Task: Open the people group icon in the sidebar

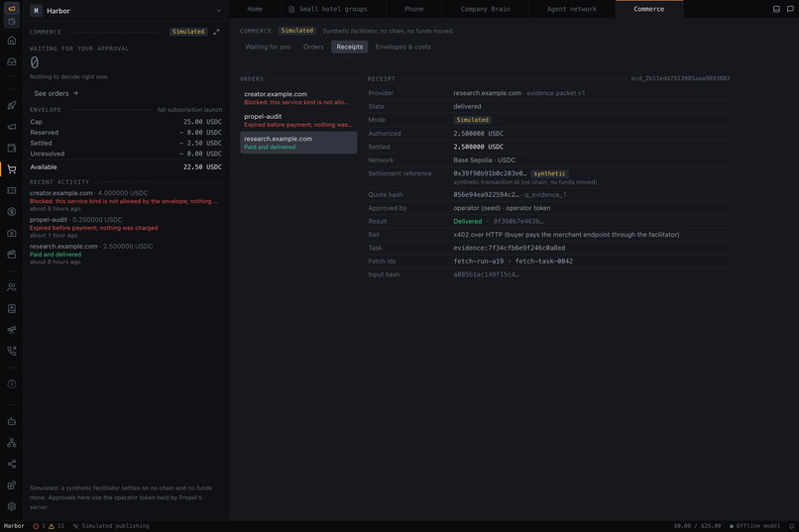Action: point(11,287)
